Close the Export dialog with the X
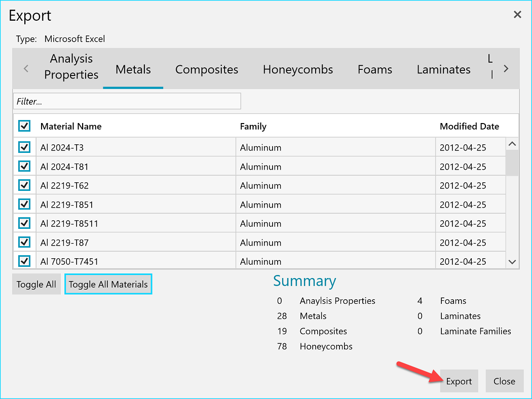Viewport: 532px width, 399px height. 517,15
